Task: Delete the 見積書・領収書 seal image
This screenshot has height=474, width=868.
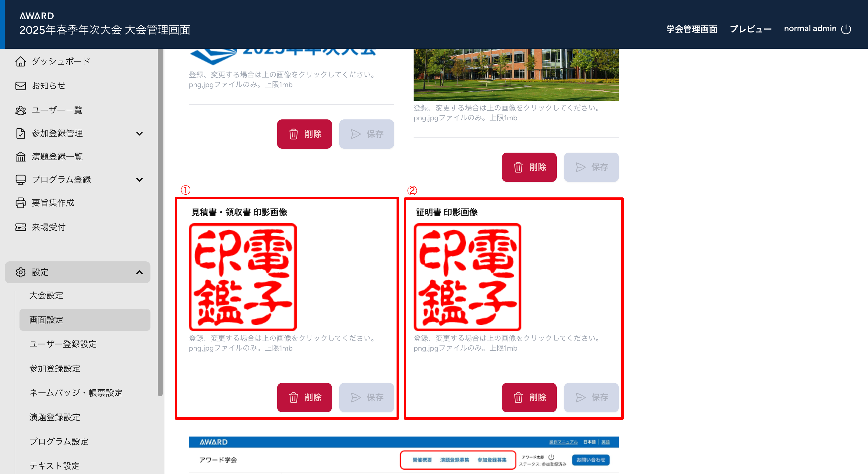Action: (x=304, y=398)
